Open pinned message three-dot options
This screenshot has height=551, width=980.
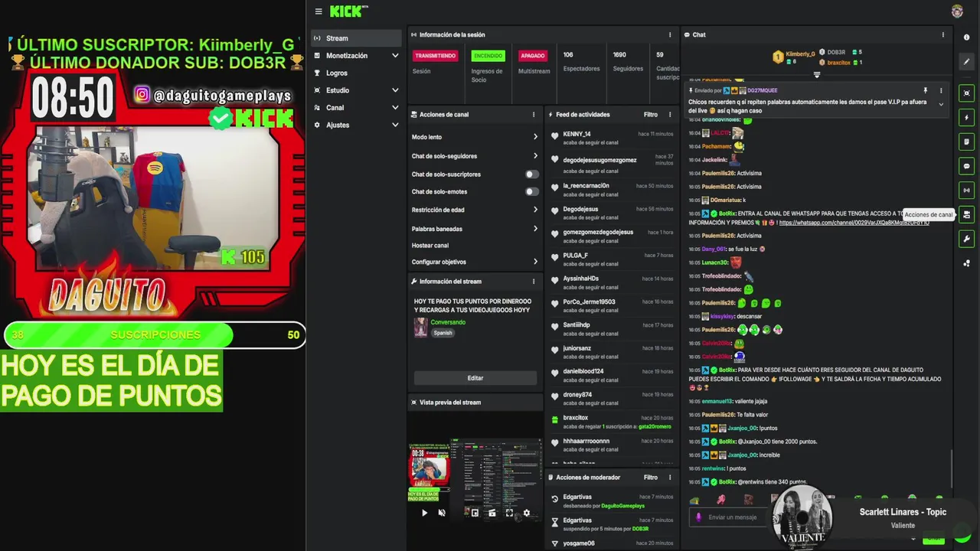(941, 90)
